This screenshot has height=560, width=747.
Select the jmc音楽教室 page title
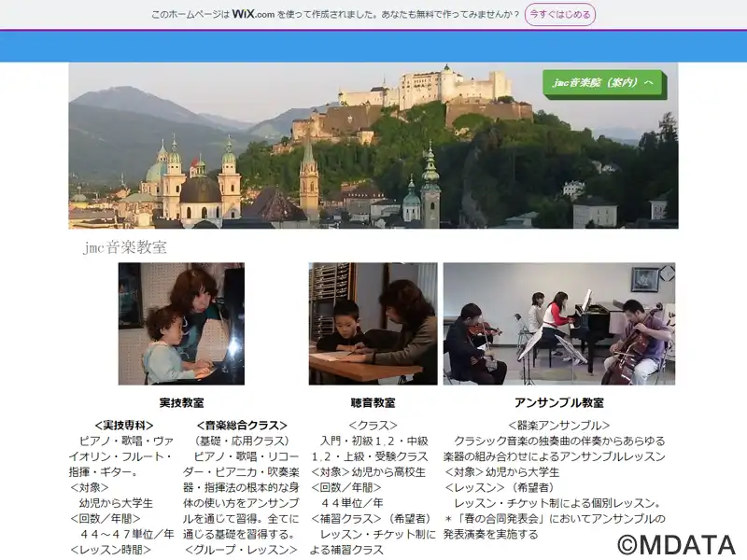pyautogui.click(x=125, y=247)
